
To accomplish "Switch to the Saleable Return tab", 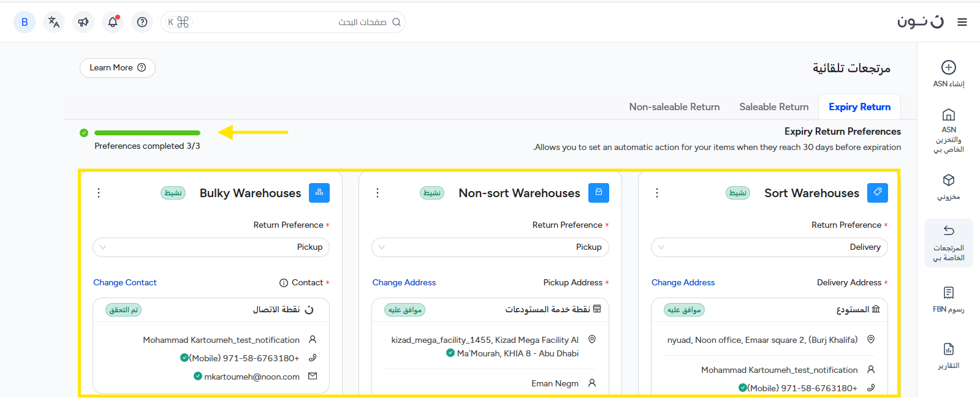I will (x=773, y=107).
